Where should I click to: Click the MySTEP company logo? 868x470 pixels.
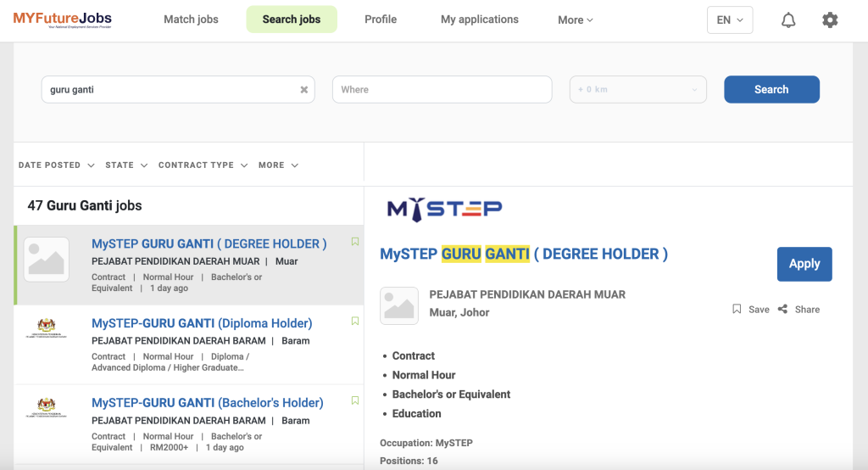[444, 209]
